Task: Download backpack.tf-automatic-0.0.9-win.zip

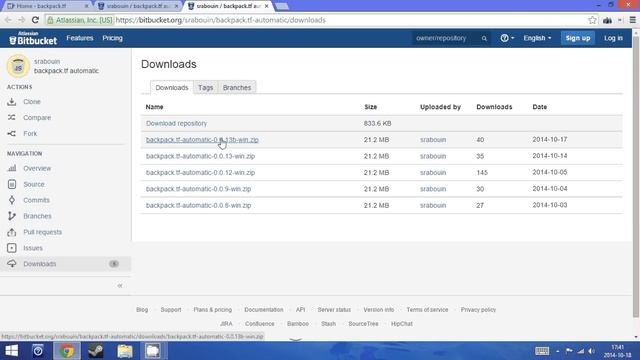Action: click(x=198, y=189)
